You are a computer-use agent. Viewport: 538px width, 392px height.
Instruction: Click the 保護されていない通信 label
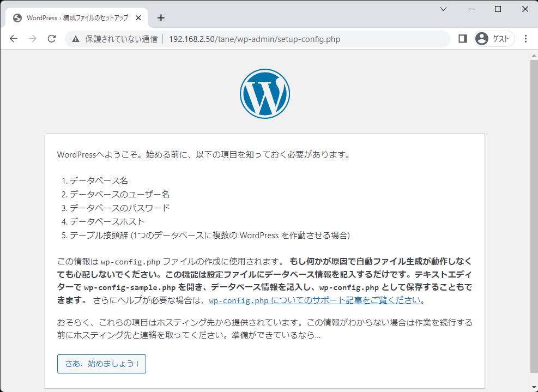(x=122, y=39)
